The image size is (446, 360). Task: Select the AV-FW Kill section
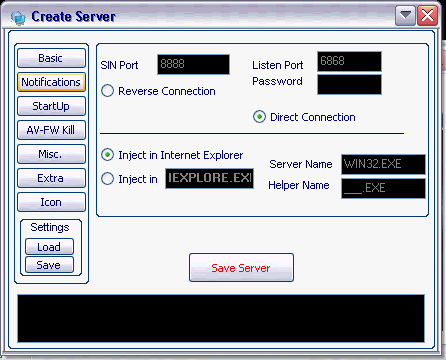coord(51,130)
